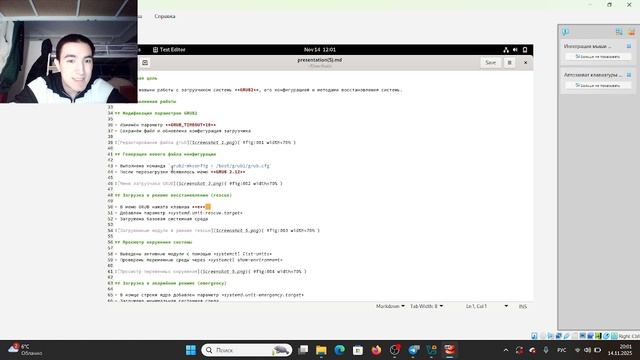The width and height of the screenshot is (640, 360).
Task: Click the screenshot_2.png link on line 46
Action: coord(200,184)
